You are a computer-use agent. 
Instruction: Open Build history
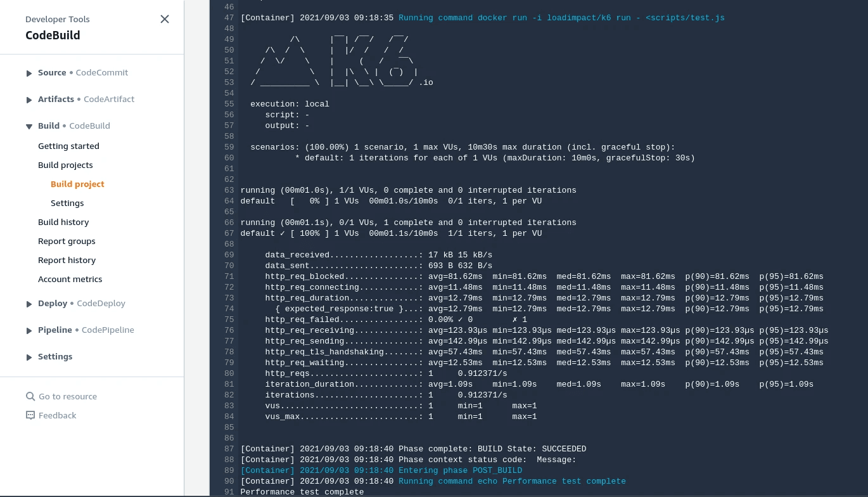(63, 222)
